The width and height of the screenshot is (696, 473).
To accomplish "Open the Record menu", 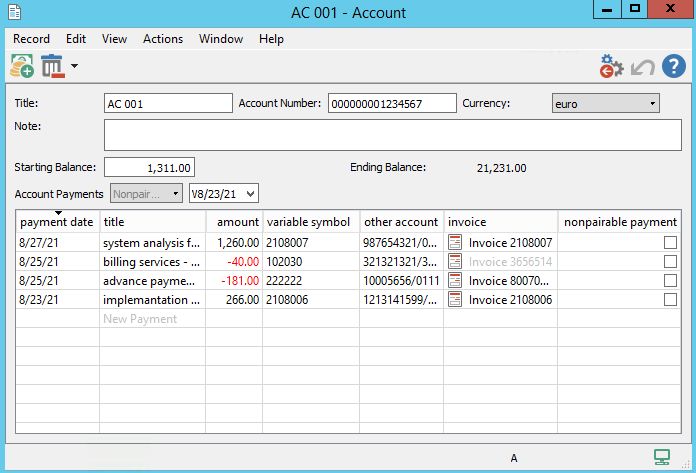I will coord(31,39).
